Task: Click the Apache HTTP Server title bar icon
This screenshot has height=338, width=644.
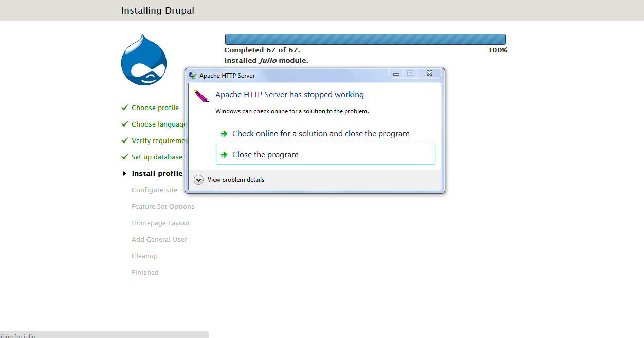Action: [x=193, y=75]
